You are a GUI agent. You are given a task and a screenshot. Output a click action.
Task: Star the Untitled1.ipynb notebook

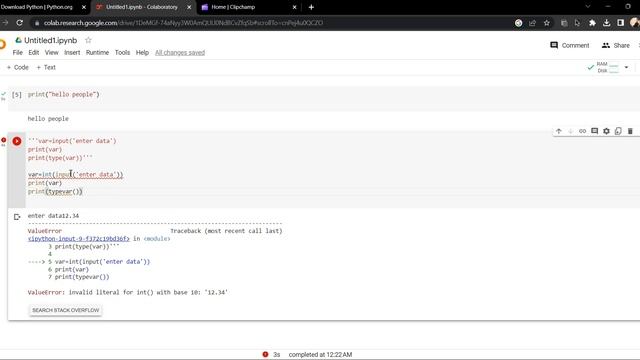(88, 40)
